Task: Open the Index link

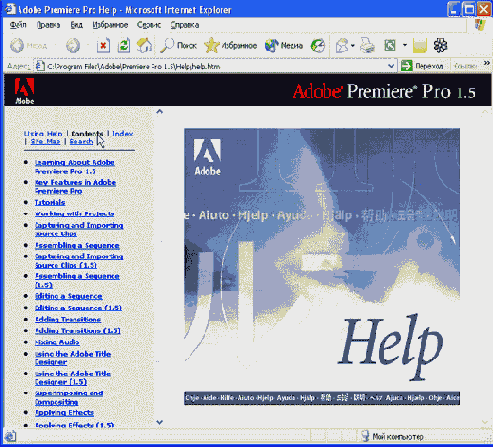Action: pos(123,134)
